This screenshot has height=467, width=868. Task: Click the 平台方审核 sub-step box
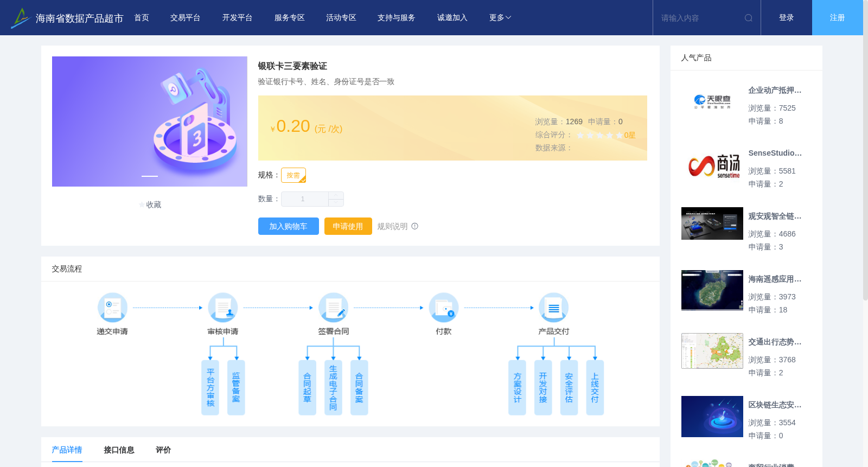(x=210, y=388)
